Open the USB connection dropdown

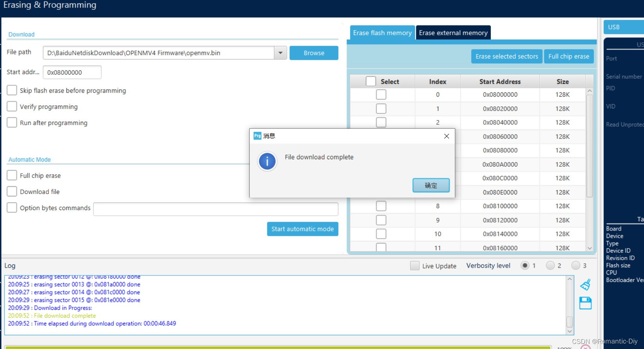click(x=624, y=27)
